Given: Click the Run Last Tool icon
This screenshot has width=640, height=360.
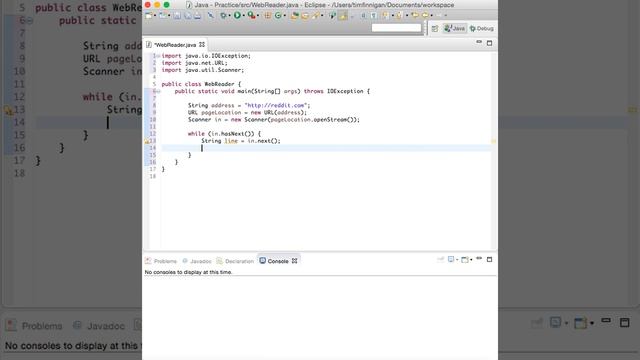Looking at the screenshot, I should tap(251, 16).
